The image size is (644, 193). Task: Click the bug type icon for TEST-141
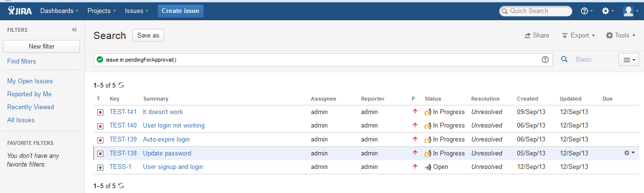point(100,112)
